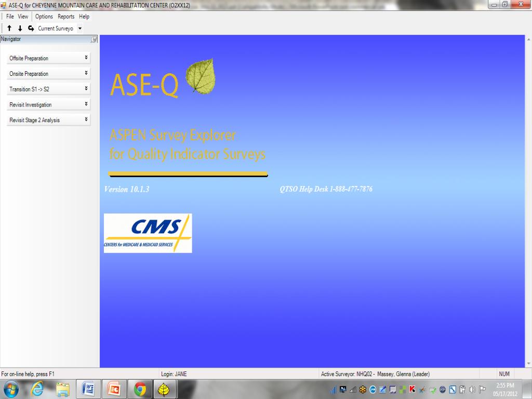532x399 pixels.
Task: Click the Action Center flag tray icon
Action: [482, 390]
